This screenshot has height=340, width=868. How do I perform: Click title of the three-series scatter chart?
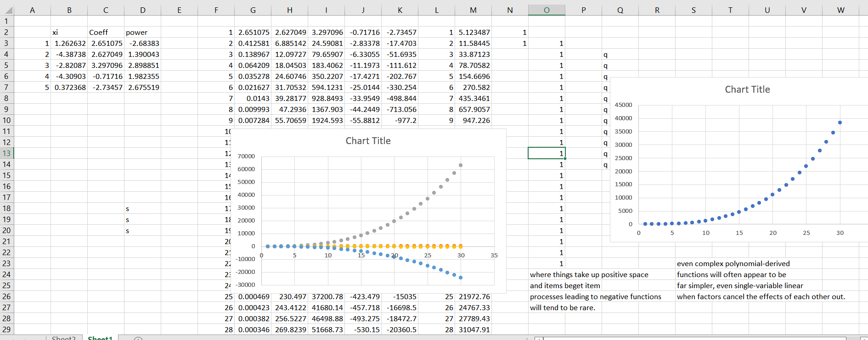point(368,141)
